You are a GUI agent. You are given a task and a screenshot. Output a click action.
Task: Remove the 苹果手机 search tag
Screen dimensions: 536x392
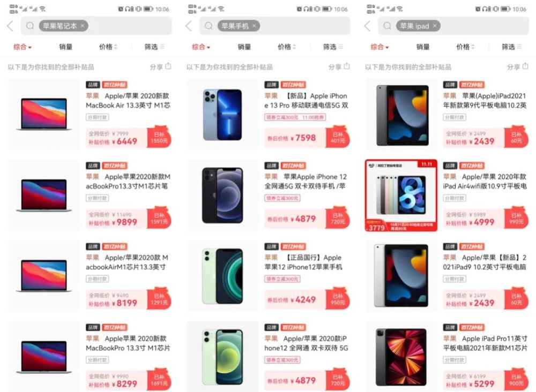tap(254, 26)
